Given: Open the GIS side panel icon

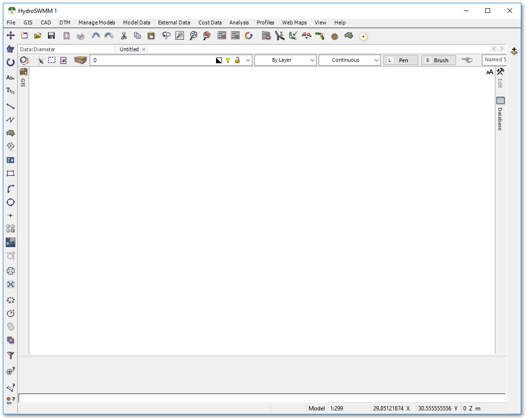Looking at the screenshot, I should pos(23,71).
